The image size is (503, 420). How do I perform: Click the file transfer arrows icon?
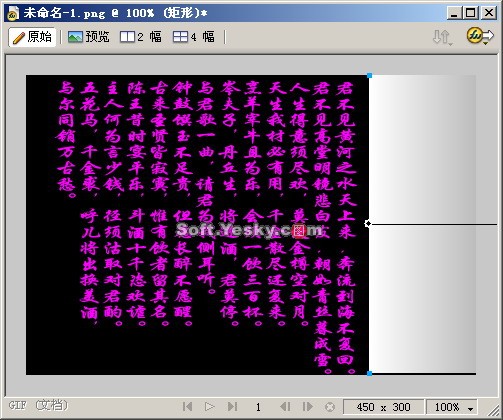pyautogui.click(x=442, y=37)
